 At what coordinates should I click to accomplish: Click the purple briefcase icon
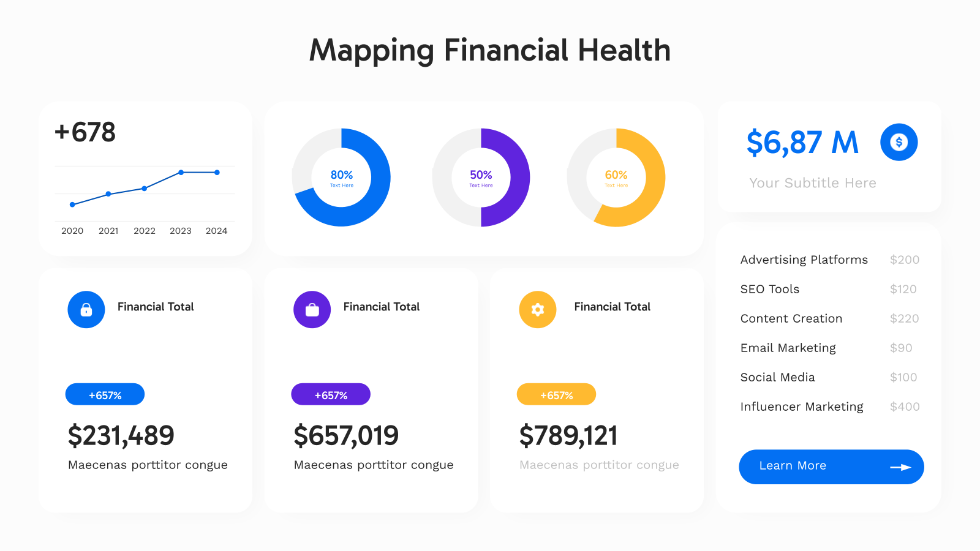click(312, 310)
